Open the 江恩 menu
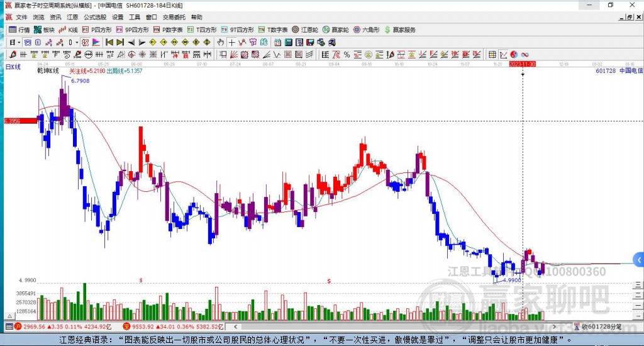The width and height of the screenshot is (644, 346). click(72, 17)
